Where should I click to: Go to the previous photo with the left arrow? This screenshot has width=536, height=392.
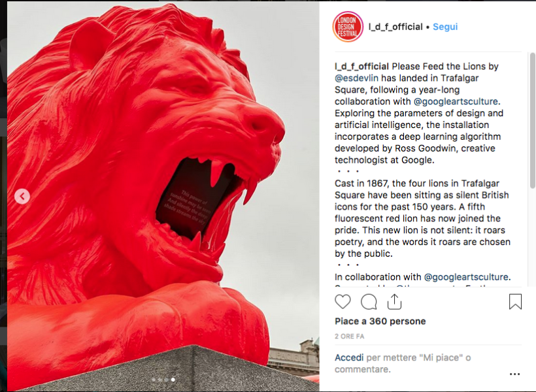(22, 196)
